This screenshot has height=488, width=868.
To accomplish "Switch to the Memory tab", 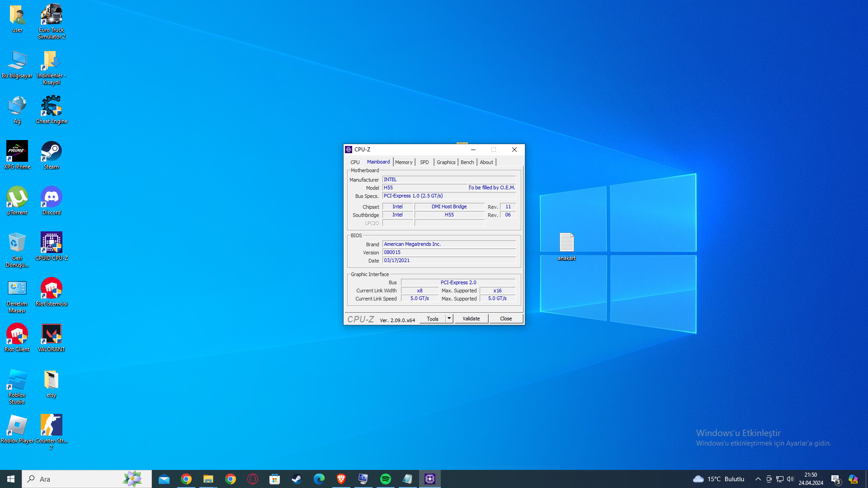I will coord(404,162).
